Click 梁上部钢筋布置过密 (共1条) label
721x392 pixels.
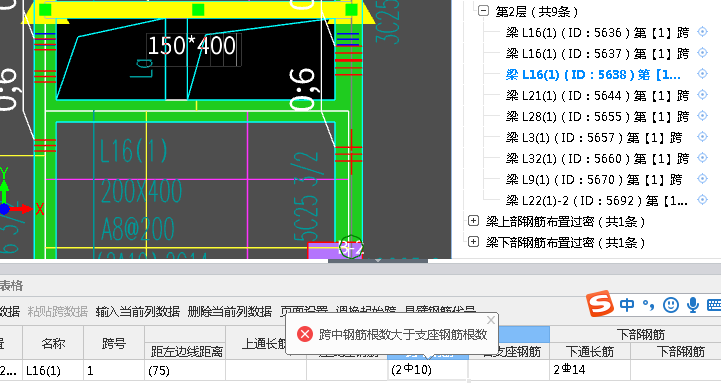[x=566, y=222]
